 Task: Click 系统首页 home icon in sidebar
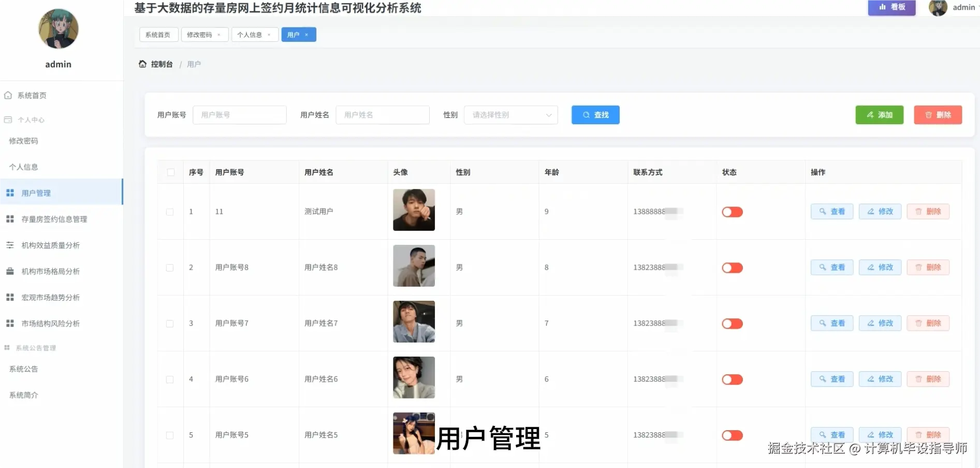click(8, 95)
